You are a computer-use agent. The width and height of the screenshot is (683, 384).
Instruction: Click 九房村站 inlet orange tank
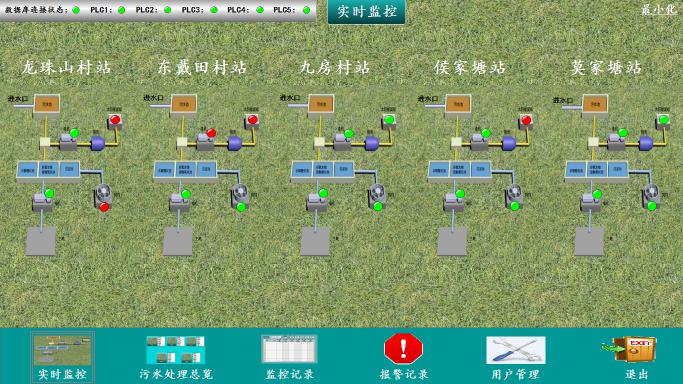(x=321, y=104)
